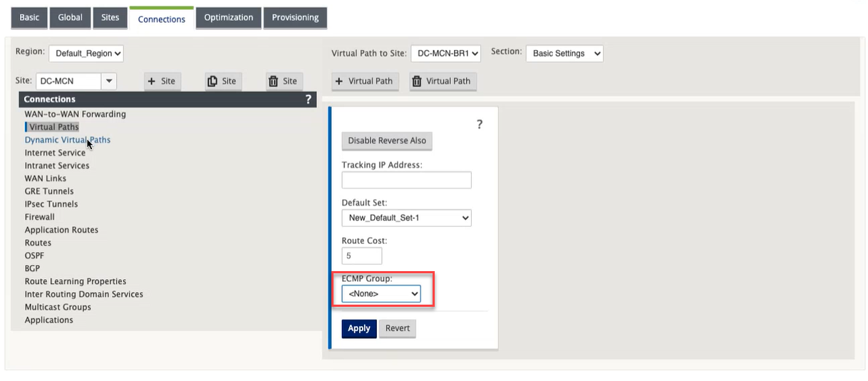Select Virtual Paths in Connections list
Screen dimensions: 868x381
pyautogui.click(x=53, y=127)
